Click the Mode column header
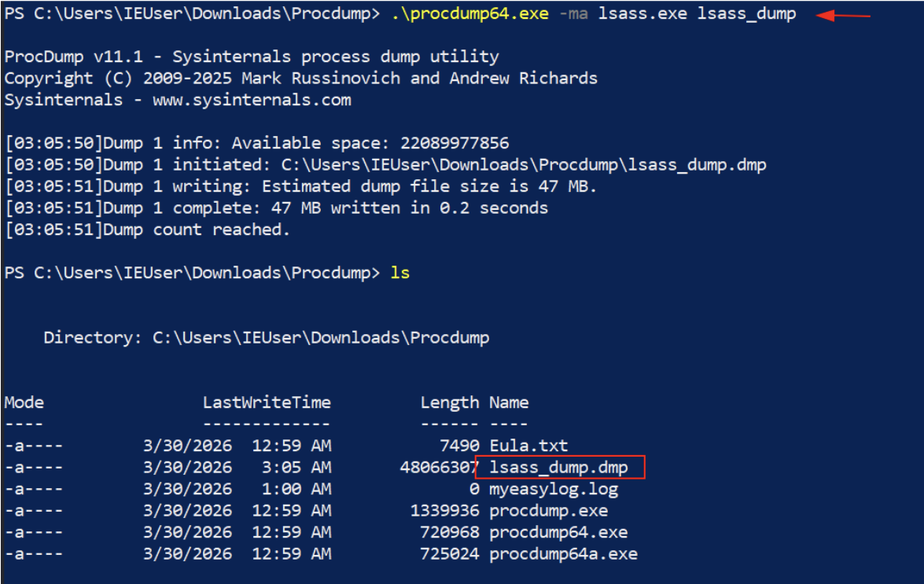This screenshot has width=924, height=584. click(24, 402)
